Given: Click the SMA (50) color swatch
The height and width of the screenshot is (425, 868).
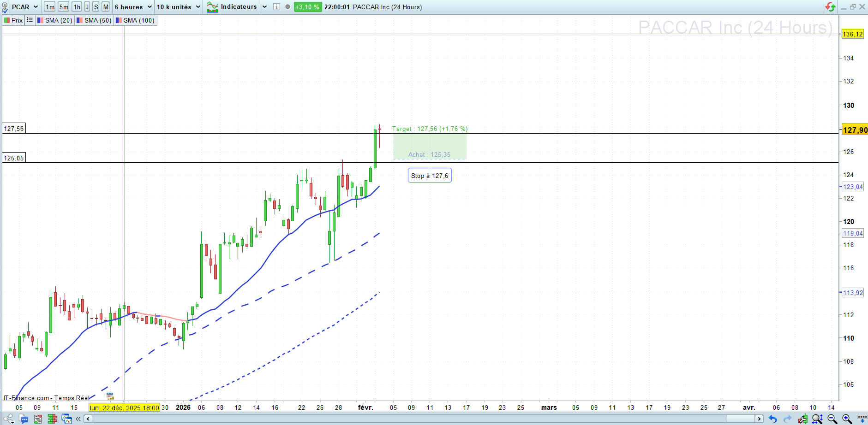Looking at the screenshot, I should [80, 20].
